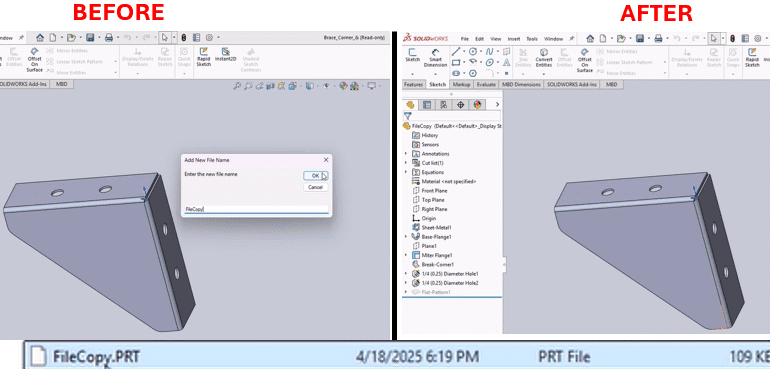Open View Settings monitor icon in BEFORE viewport
Screen dimensions: 770x369
click(371, 86)
